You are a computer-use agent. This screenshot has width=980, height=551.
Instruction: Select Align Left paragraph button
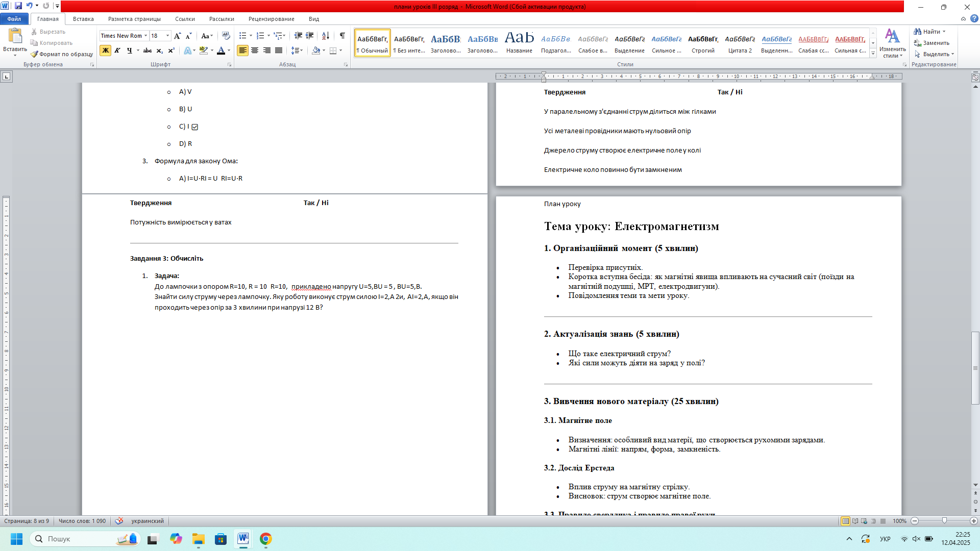coord(242,51)
